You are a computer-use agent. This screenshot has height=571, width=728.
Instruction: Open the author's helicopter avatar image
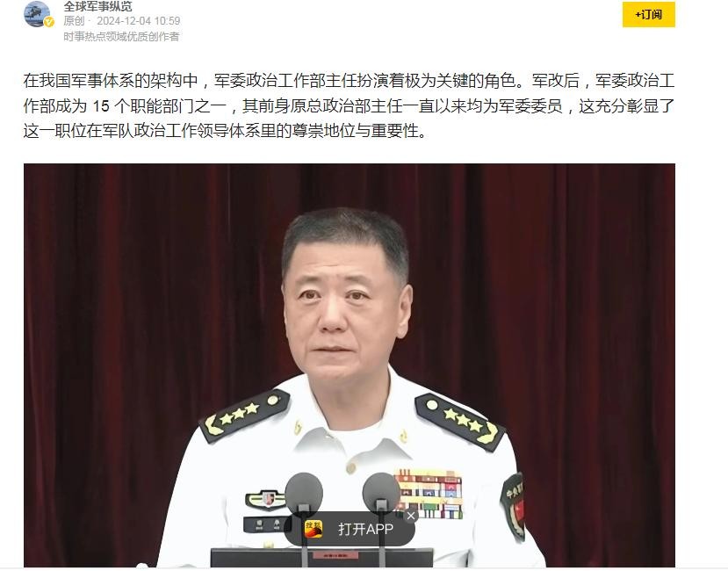tap(37, 14)
